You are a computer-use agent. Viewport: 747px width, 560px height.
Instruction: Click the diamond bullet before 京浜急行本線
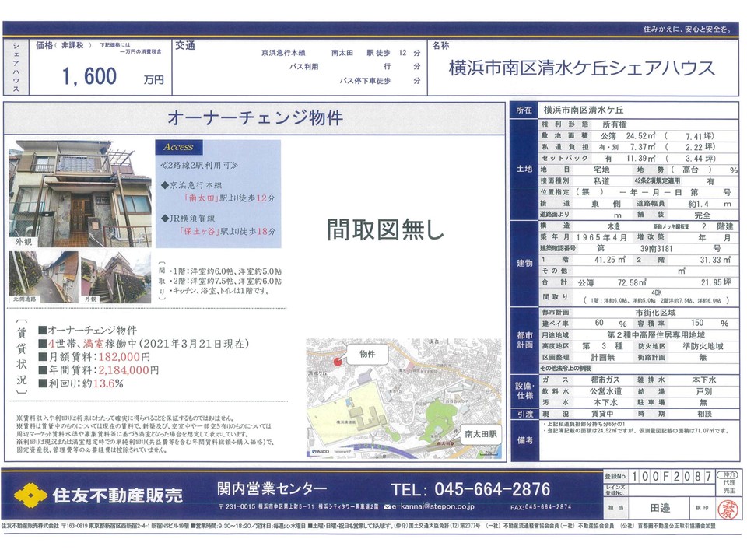(x=163, y=185)
